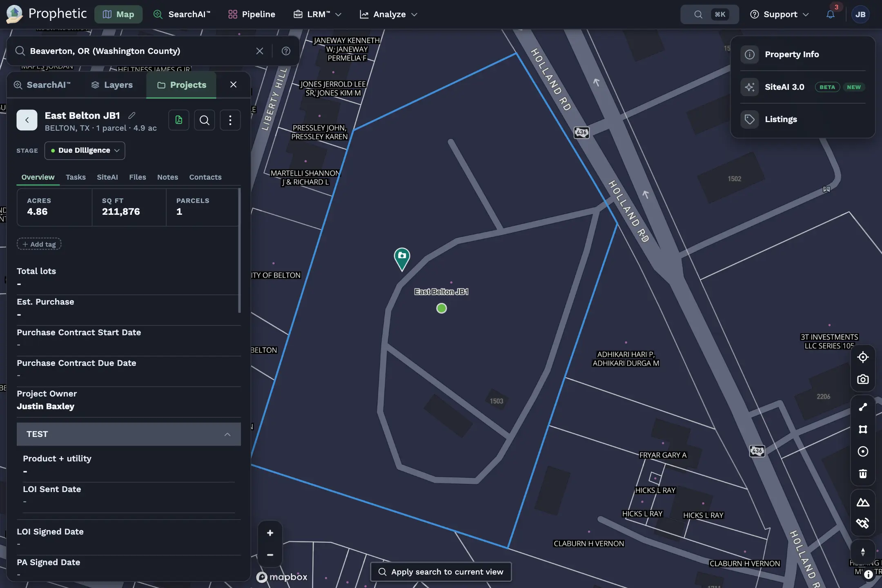The height and width of the screenshot is (588, 882).
Task: Close the Projects side panel
Action: [233, 85]
